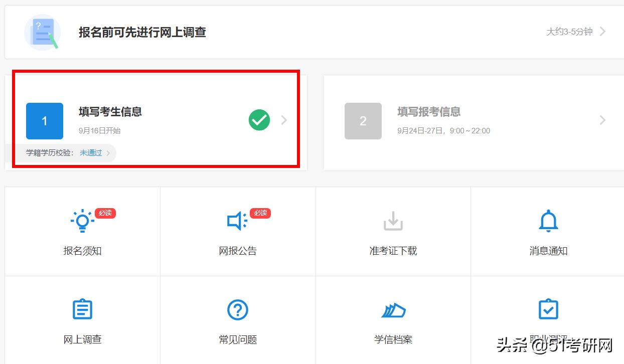Open 填写报考信息 step title
The width and height of the screenshot is (624, 364).
[429, 112]
